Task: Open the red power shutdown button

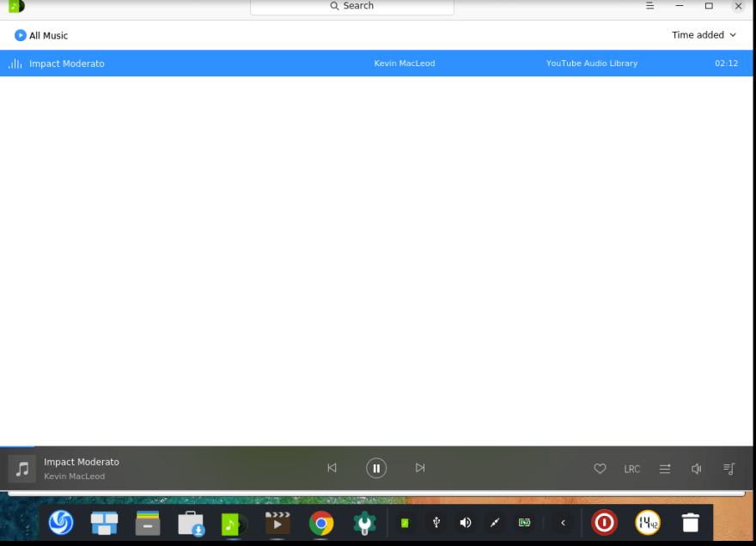Action: 604,522
